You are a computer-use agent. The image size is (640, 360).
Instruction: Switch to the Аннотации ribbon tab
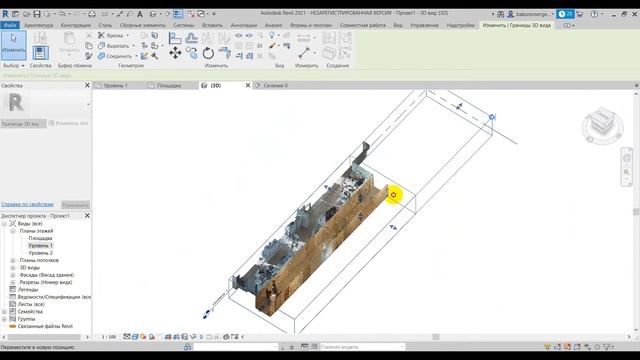point(244,25)
